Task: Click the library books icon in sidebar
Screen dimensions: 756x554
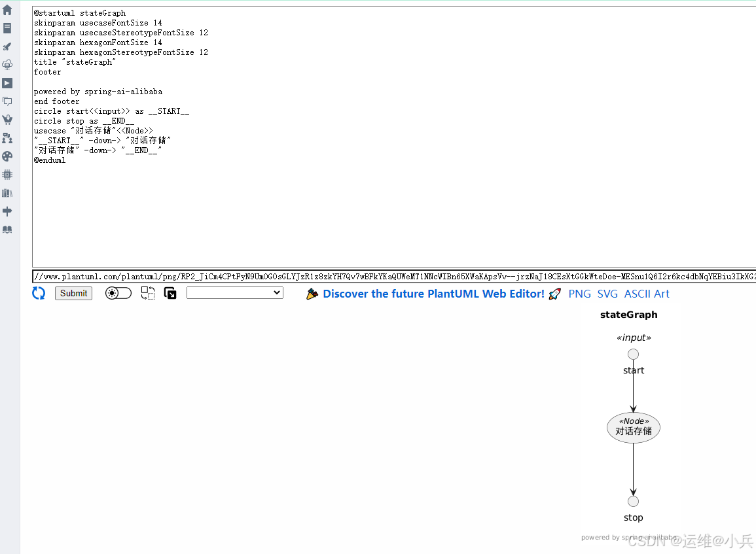Action: [7, 193]
